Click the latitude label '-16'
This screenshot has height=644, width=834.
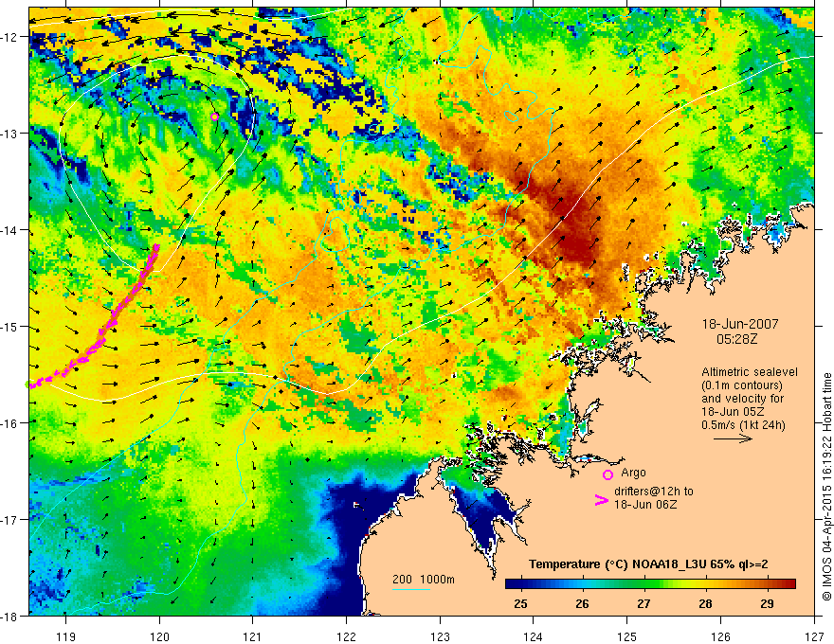point(10,423)
